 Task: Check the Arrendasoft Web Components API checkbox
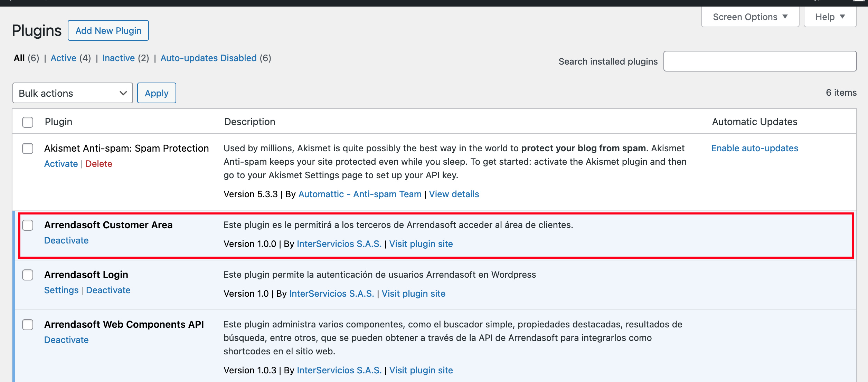pos(28,325)
